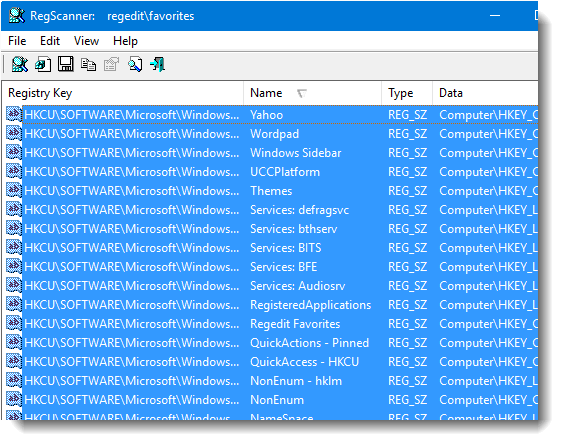Viewport: 563px width, 445px height.
Task: Select the Services: Audiosrv entry
Action: click(298, 286)
